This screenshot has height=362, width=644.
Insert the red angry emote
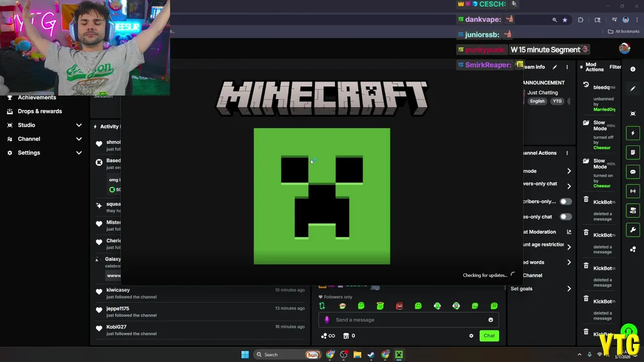point(399,306)
